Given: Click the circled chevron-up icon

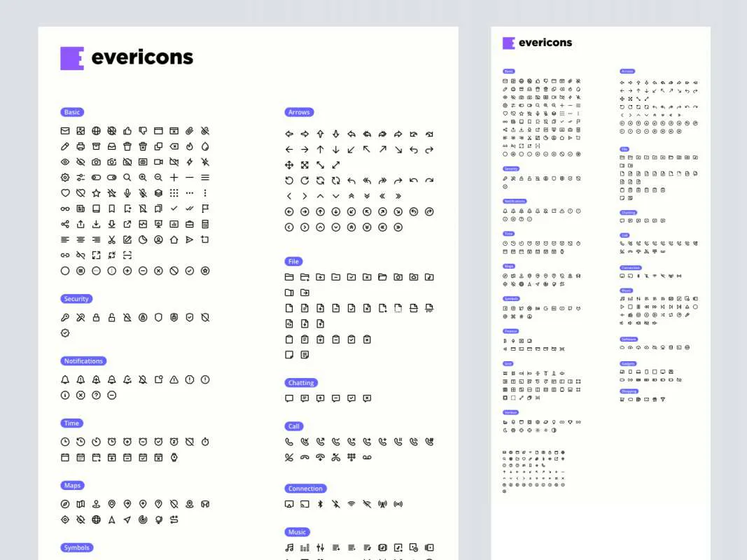Looking at the screenshot, I should click(x=320, y=227).
